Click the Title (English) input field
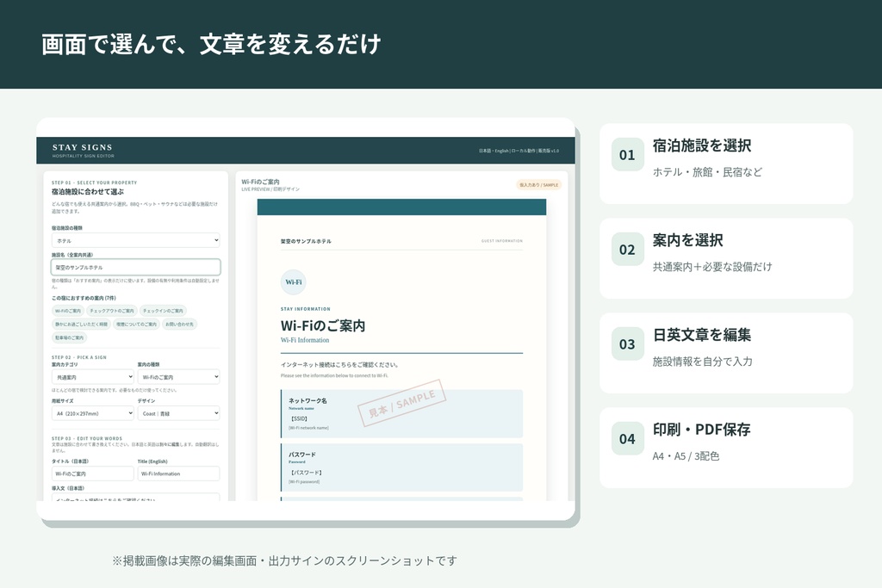The width and height of the screenshot is (882, 588). [x=178, y=473]
